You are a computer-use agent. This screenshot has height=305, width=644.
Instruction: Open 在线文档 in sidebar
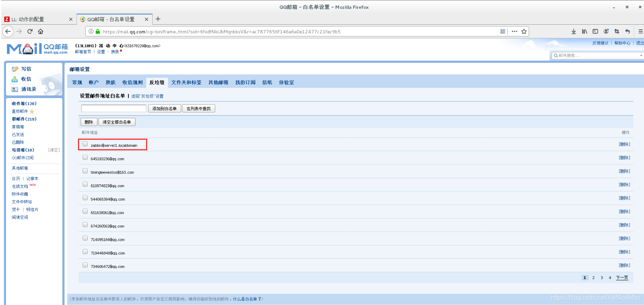pos(20,186)
